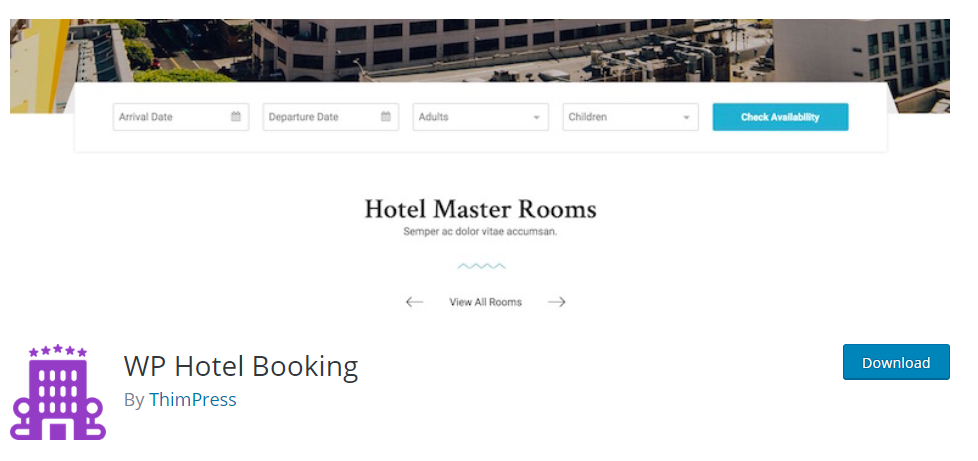Open the View All Rooms link
978x461 pixels.
[485, 302]
